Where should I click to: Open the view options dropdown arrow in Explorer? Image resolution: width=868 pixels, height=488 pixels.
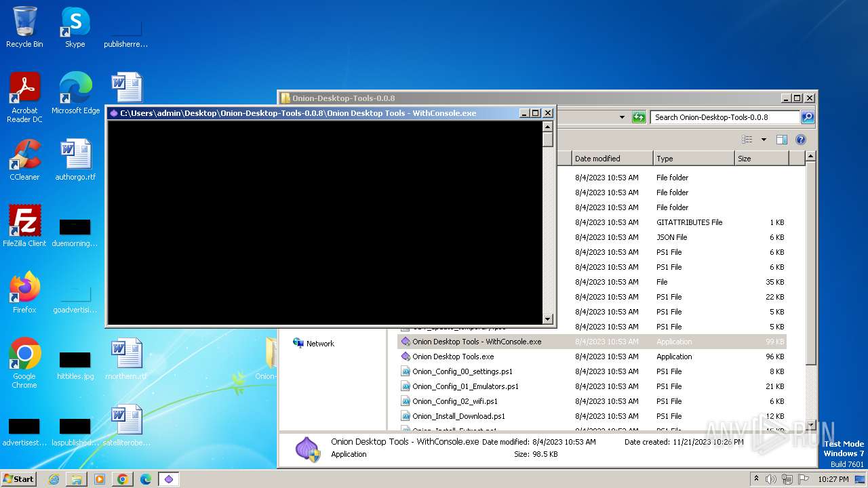point(764,140)
